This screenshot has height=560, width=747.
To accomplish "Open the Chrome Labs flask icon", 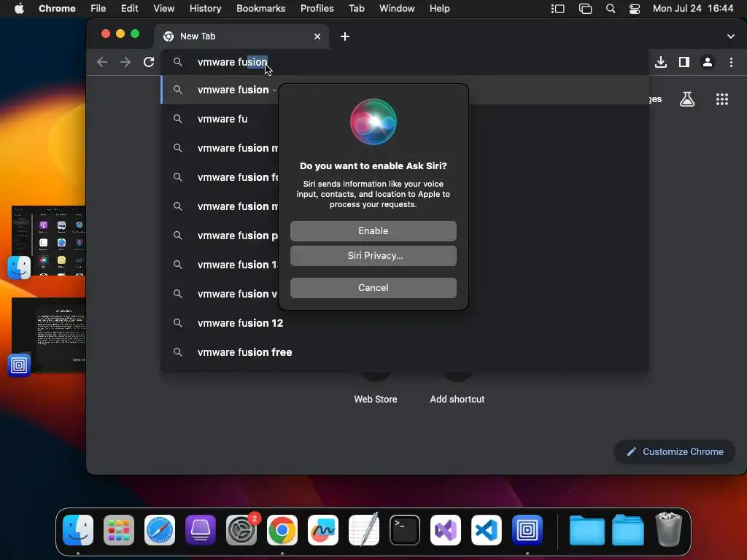I will (687, 99).
